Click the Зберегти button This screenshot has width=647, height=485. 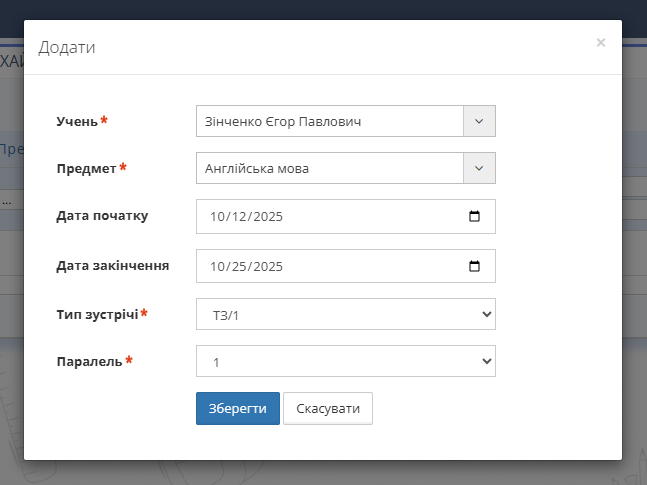[x=237, y=409]
